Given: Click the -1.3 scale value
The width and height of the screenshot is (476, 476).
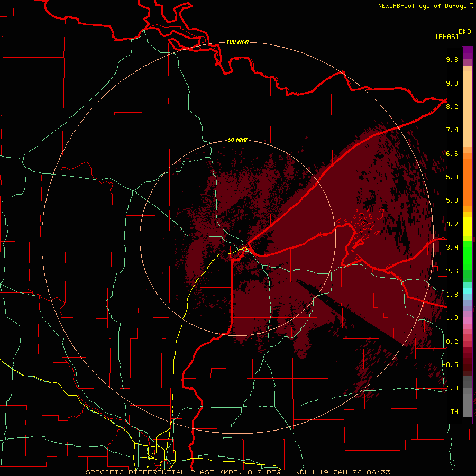Looking at the screenshot, I should coord(451,388).
